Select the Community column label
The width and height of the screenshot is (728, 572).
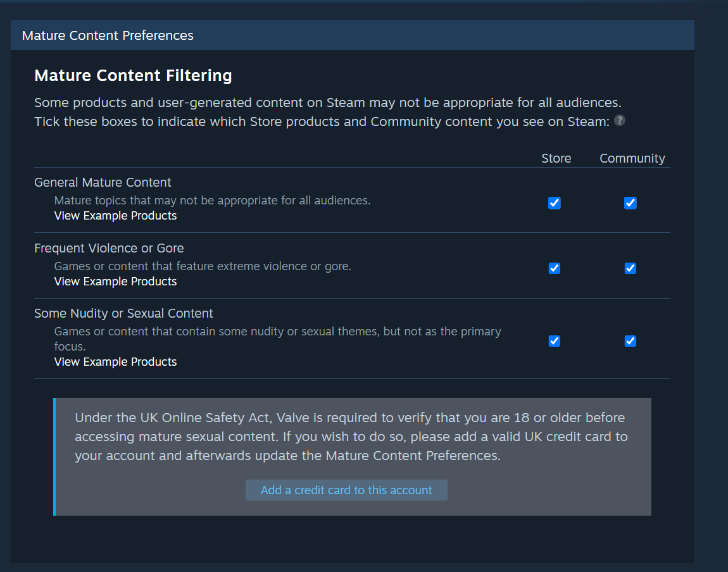click(x=632, y=158)
